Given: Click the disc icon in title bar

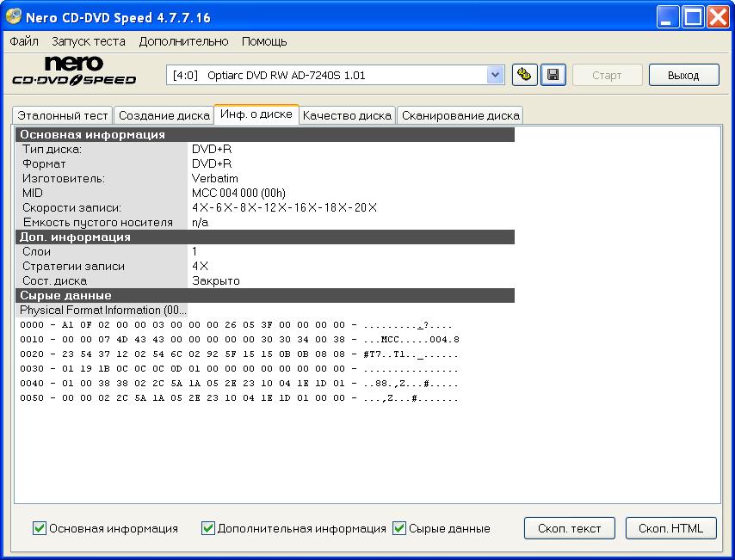Looking at the screenshot, I should [14, 17].
